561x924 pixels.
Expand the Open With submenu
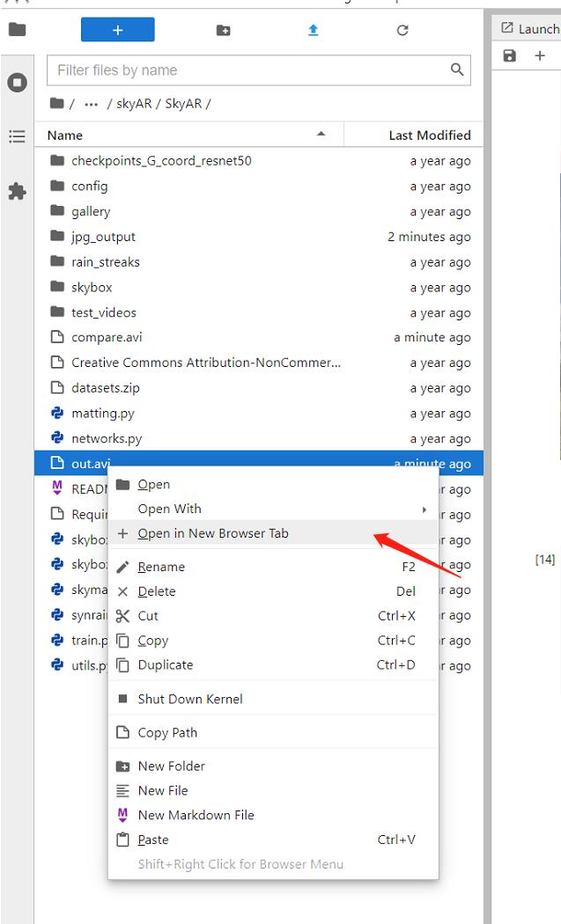(x=273, y=510)
